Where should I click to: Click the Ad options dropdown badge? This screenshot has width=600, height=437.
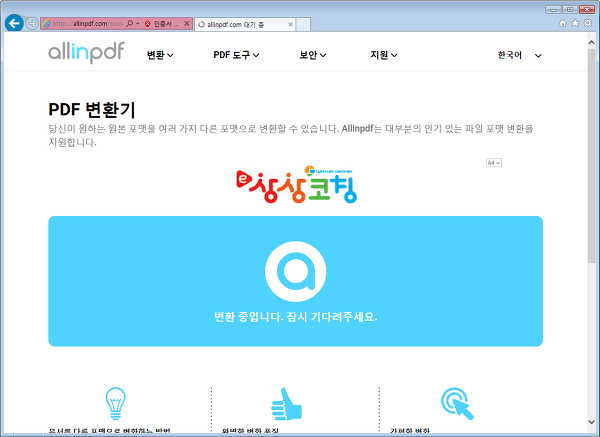click(x=494, y=163)
